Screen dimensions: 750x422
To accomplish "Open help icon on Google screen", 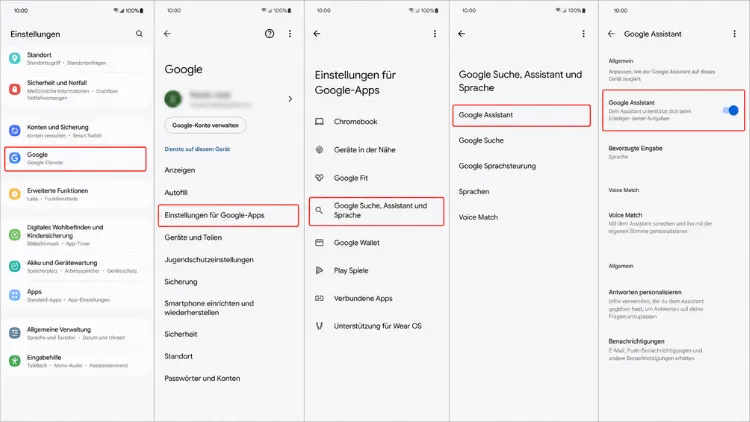I will pos(270,33).
